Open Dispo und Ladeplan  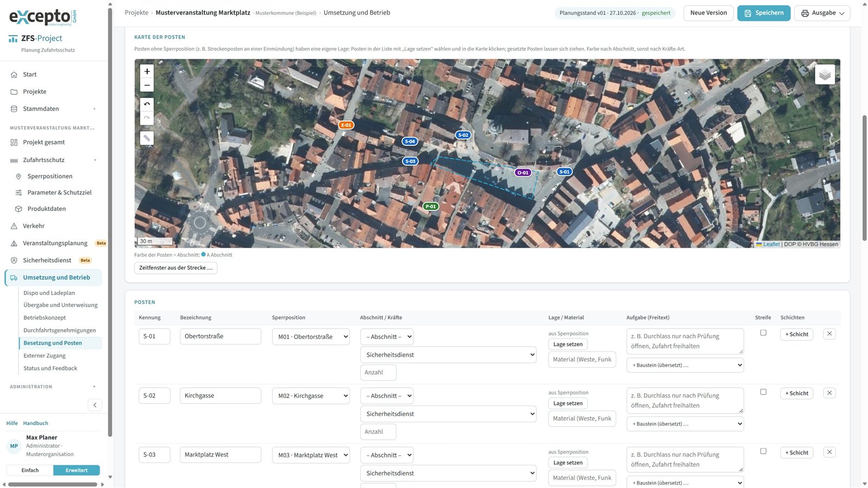coord(49,293)
